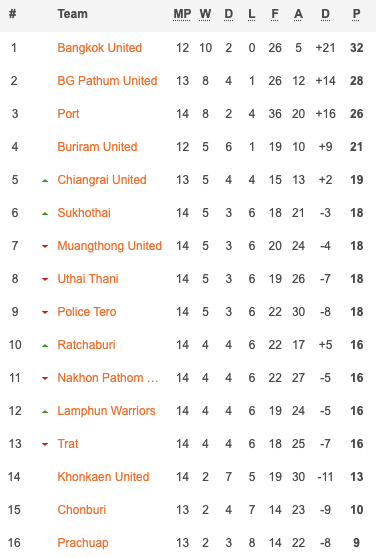376x558 pixels.
Task: Click green up arrow next to Ratchaburi
Action: point(45,346)
